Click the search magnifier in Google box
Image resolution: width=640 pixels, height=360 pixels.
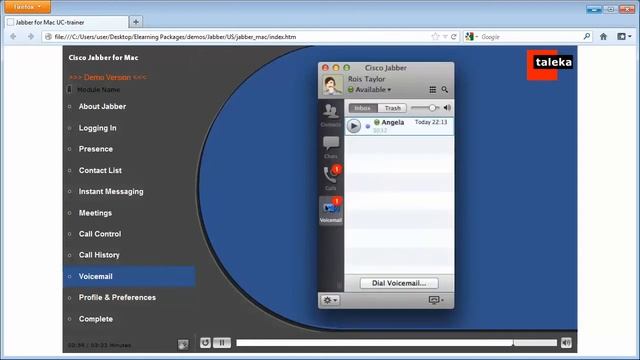(587, 37)
